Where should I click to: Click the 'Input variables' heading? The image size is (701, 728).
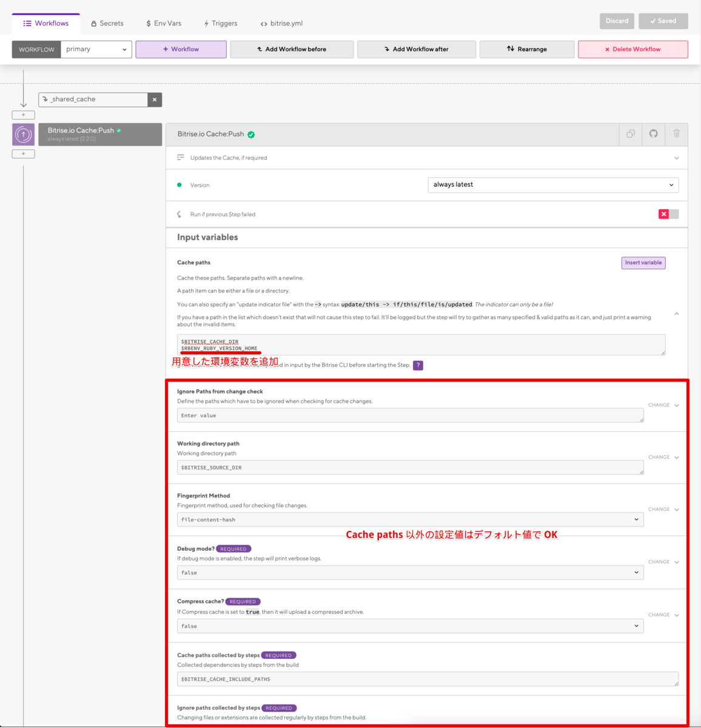point(207,237)
